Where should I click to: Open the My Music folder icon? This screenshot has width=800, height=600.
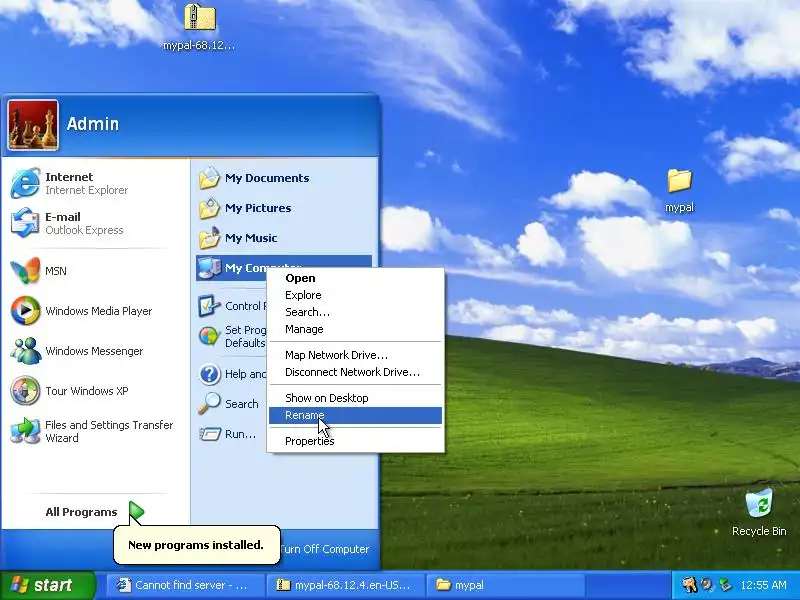click(x=209, y=238)
